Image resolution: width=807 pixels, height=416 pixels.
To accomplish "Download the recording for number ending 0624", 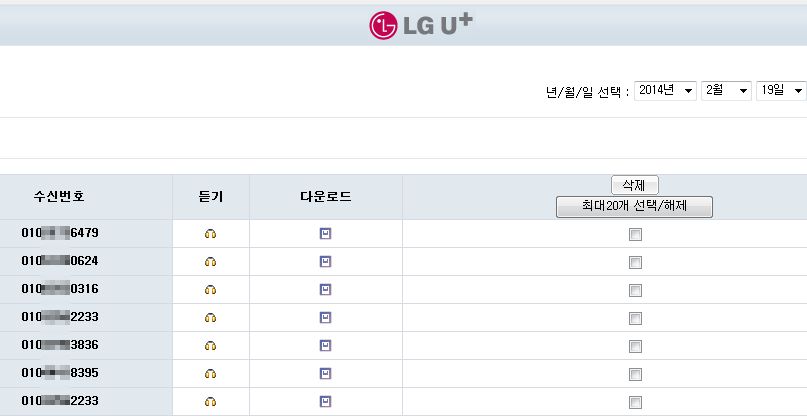I will pos(325,262).
